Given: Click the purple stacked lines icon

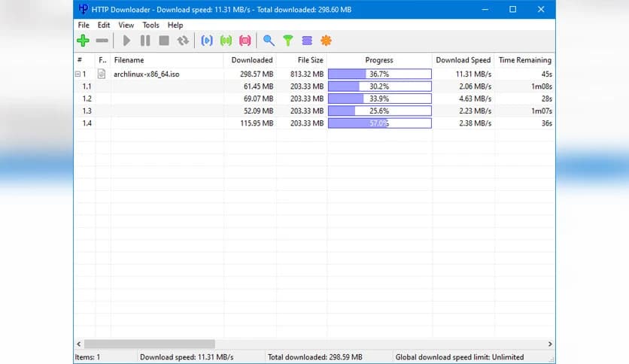Looking at the screenshot, I should [307, 41].
